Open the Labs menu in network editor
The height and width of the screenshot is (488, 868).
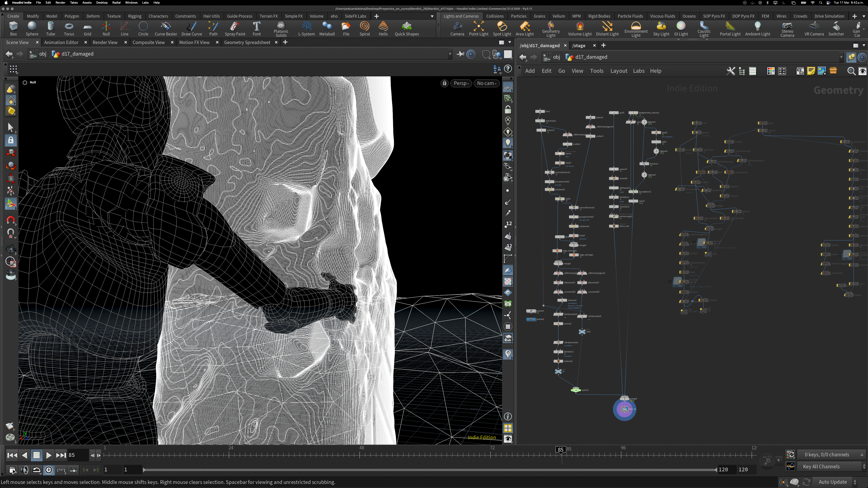pos(638,71)
